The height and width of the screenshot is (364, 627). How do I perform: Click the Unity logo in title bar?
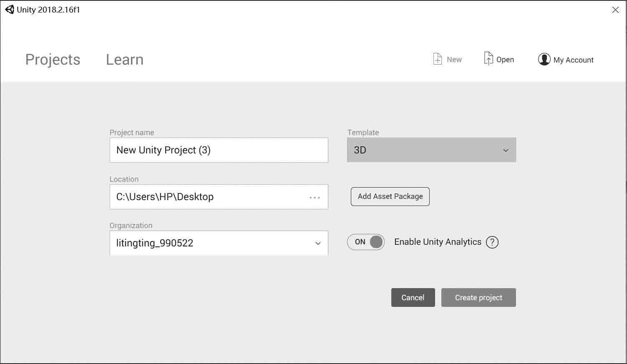9,10
